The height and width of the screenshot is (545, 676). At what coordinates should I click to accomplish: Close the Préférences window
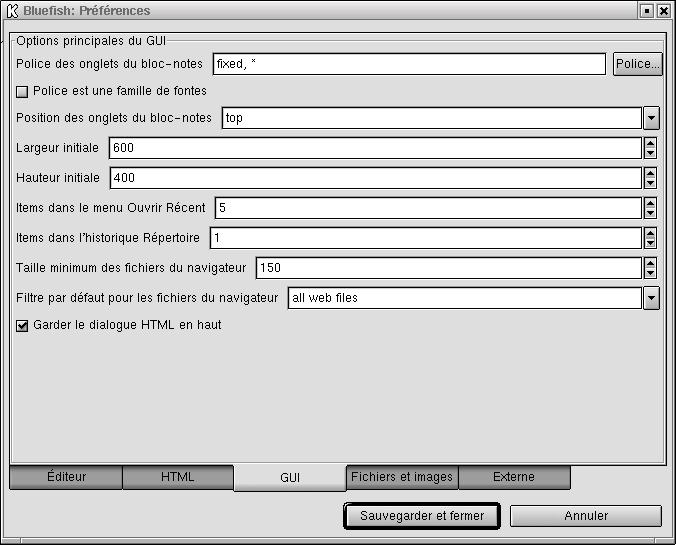(664, 10)
